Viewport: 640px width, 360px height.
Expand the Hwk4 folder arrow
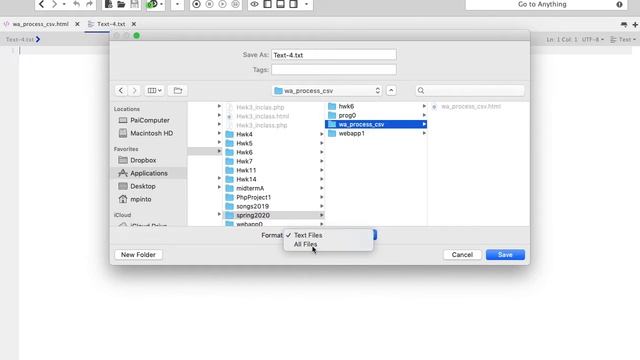pyautogui.click(x=322, y=134)
